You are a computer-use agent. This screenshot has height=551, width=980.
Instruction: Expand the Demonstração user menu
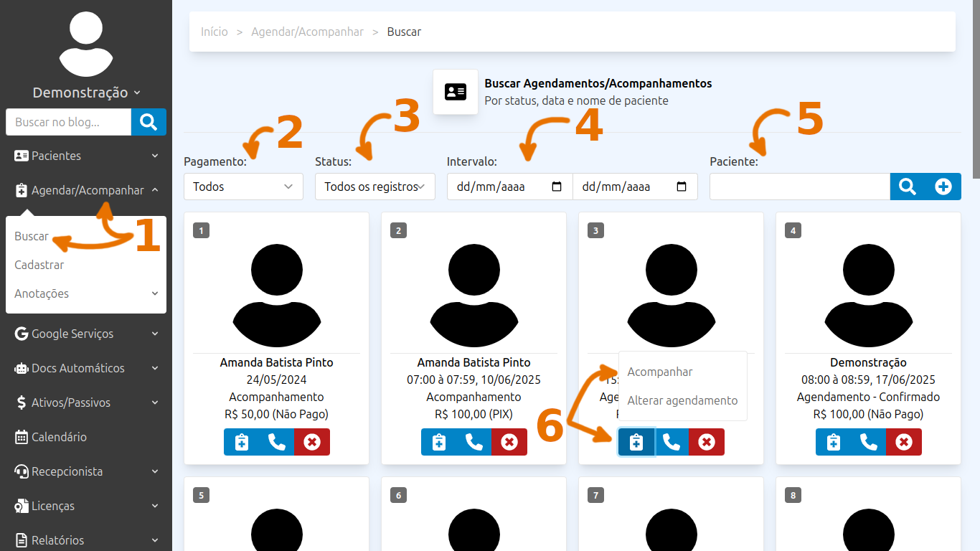coord(86,93)
